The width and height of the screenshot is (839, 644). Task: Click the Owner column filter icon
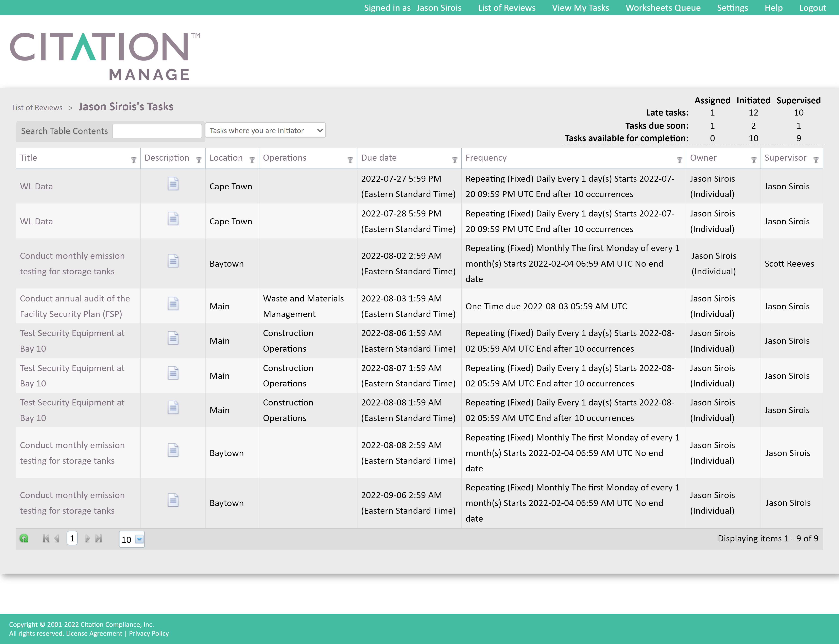pos(753,160)
